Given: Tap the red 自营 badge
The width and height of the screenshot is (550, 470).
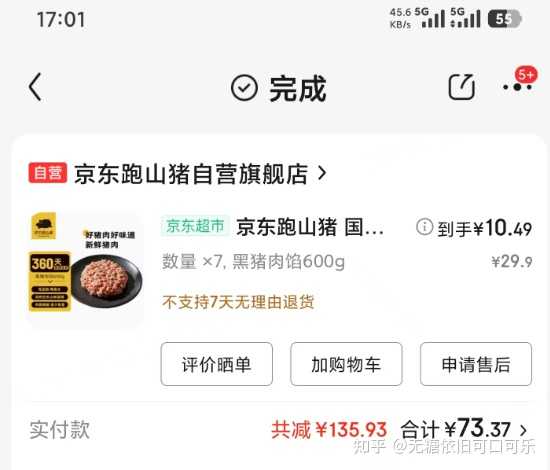Looking at the screenshot, I should [x=48, y=173].
